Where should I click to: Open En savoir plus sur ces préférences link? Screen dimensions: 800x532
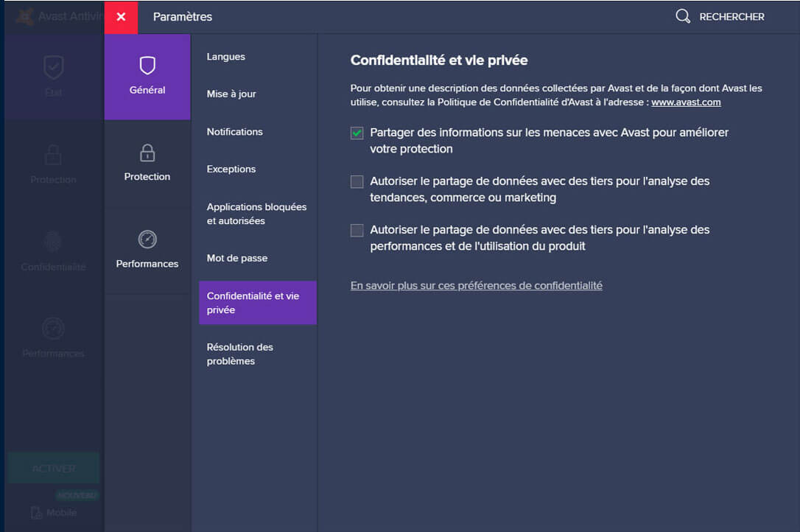[x=476, y=285]
